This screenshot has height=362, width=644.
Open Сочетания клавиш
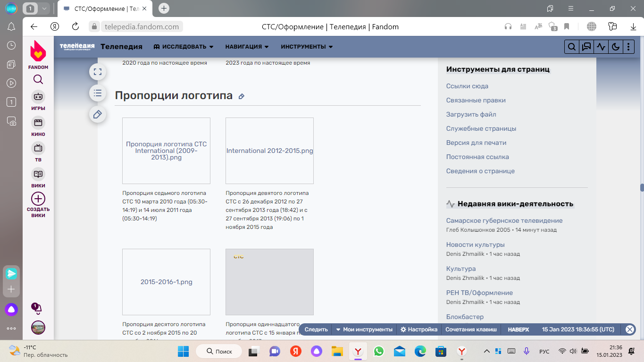click(471, 329)
